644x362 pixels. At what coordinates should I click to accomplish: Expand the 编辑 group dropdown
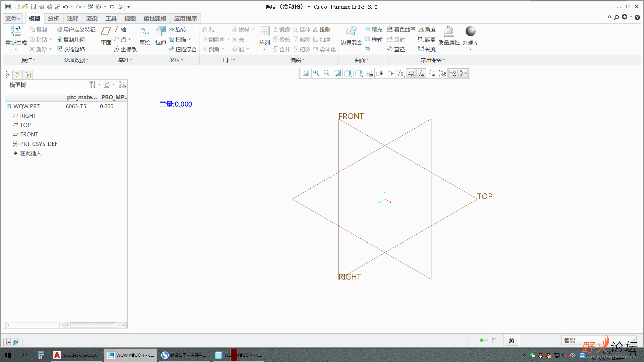point(298,60)
